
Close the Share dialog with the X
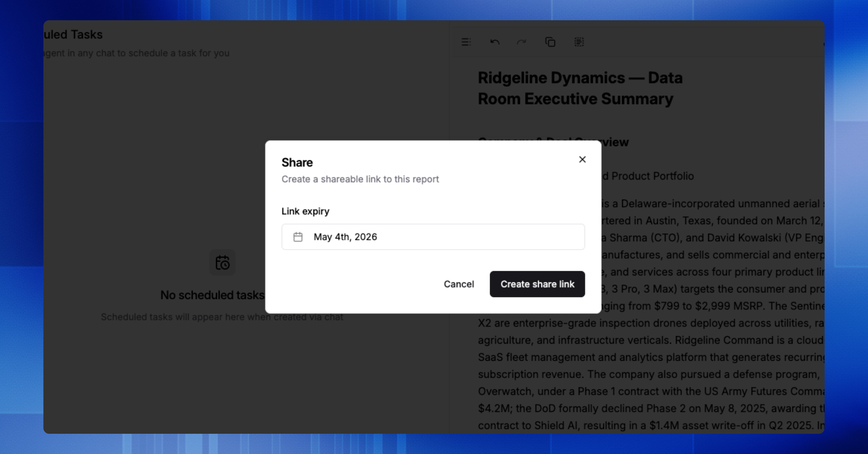pos(582,159)
